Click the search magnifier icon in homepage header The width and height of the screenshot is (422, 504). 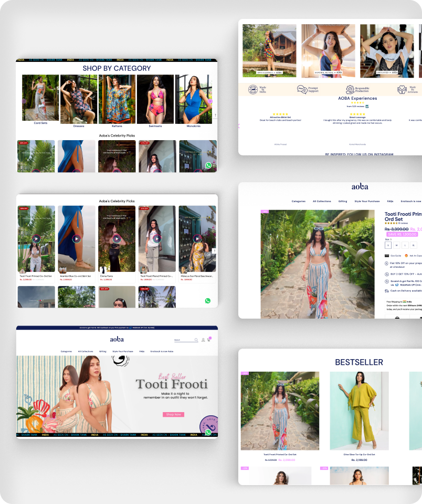pos(196,340)
